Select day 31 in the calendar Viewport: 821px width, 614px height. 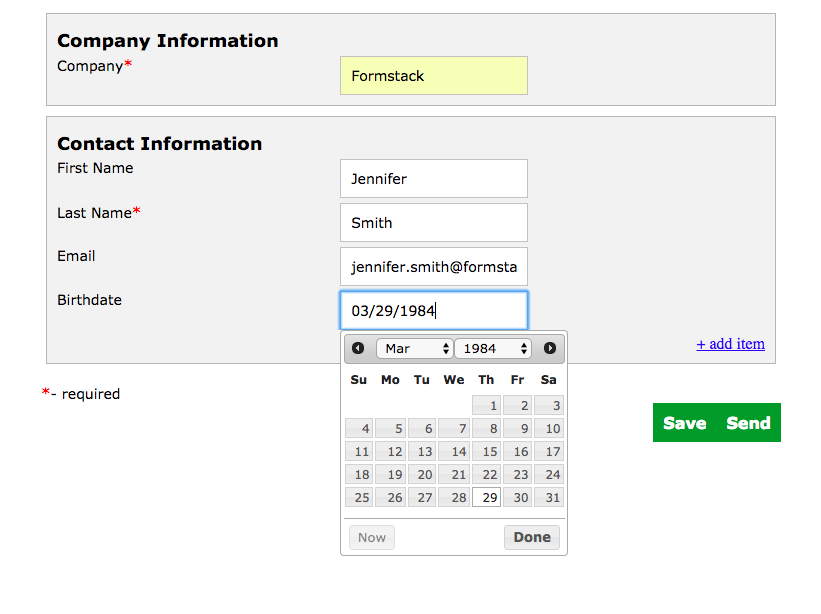(x=549, y=497)
